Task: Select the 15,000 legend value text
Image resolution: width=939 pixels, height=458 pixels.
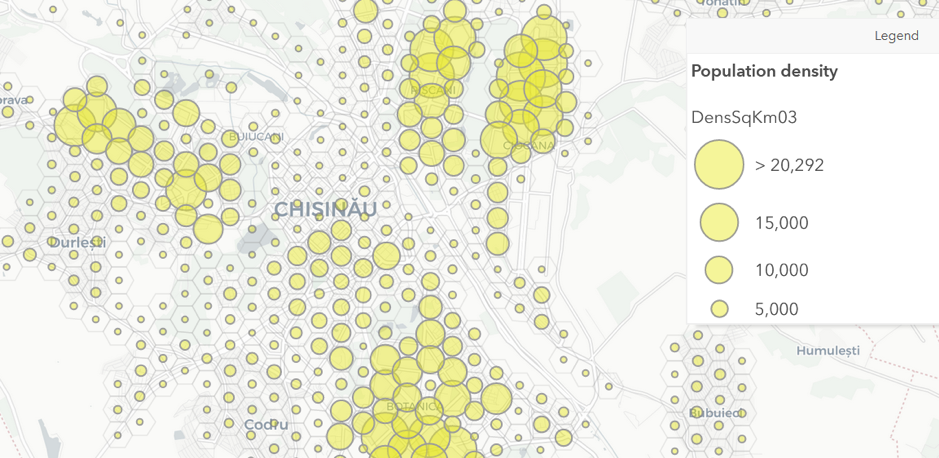Action: pyautogui.click(x=781, y=223)
